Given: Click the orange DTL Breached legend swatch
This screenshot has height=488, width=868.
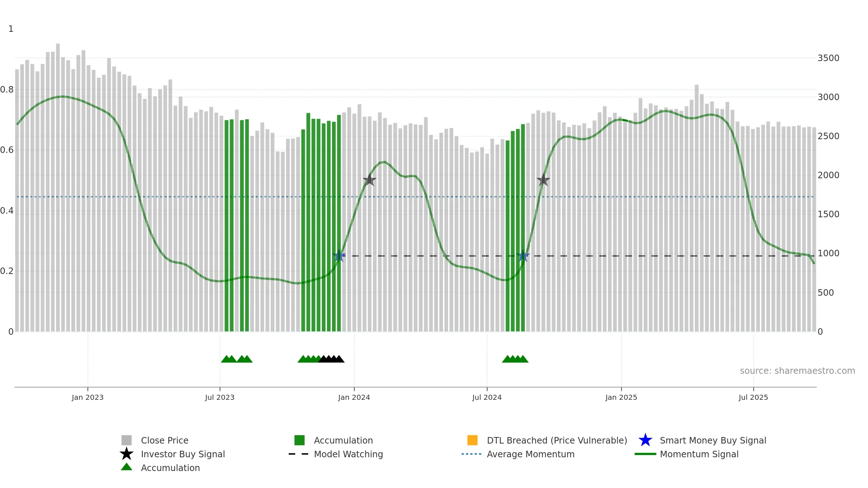Looking at the screenshot, I should point(472,440).
